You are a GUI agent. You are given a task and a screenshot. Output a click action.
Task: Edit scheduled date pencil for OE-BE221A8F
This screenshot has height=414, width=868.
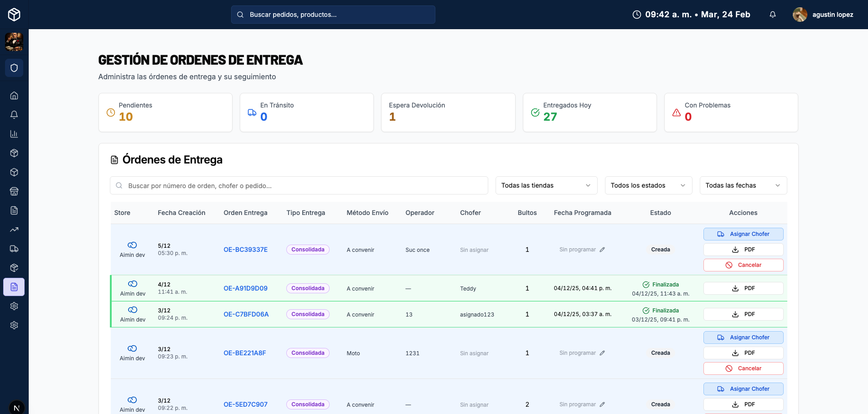coord(602,353)
